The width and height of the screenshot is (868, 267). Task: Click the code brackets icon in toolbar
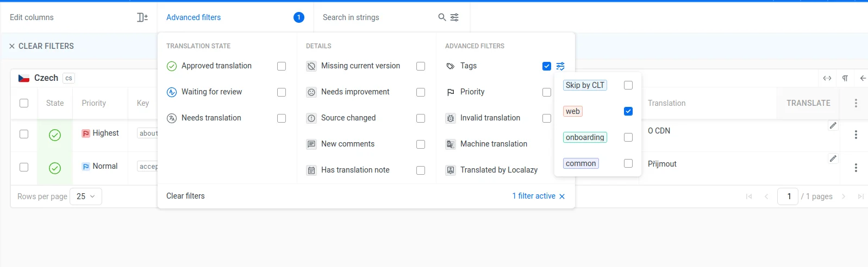[x=827, y=78]
